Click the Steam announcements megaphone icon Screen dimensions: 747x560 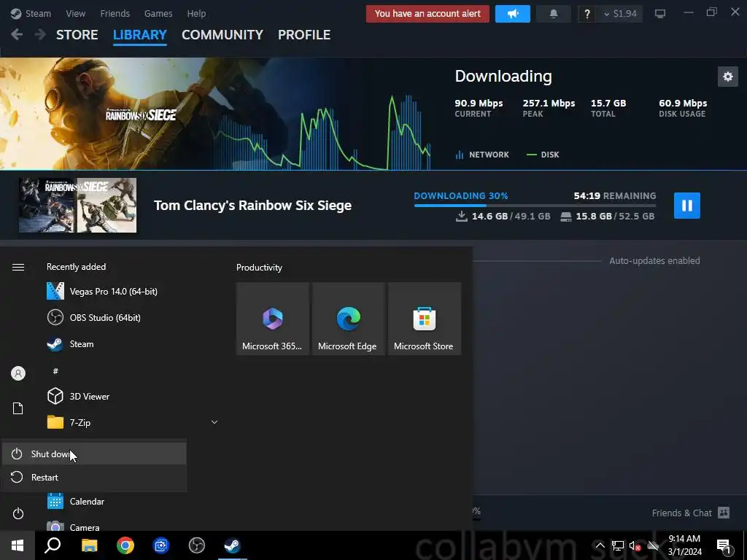pyautogui.click(x=513, y=14)
